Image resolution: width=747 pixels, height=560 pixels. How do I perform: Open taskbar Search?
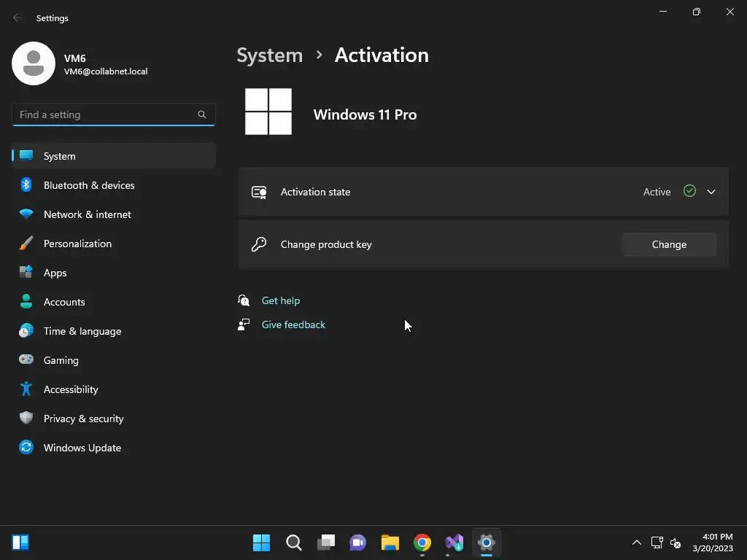point(293,542)
